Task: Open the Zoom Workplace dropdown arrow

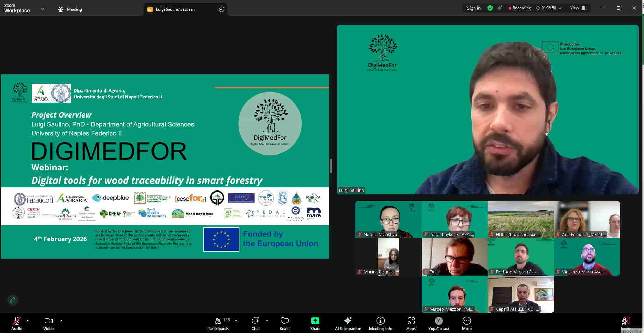Action: (x=43, y=9)
